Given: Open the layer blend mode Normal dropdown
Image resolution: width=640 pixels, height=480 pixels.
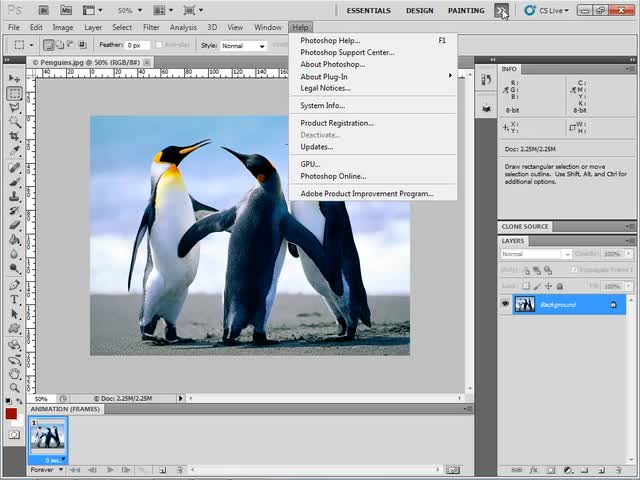Looking at the screenshot, I should [536, 254].
